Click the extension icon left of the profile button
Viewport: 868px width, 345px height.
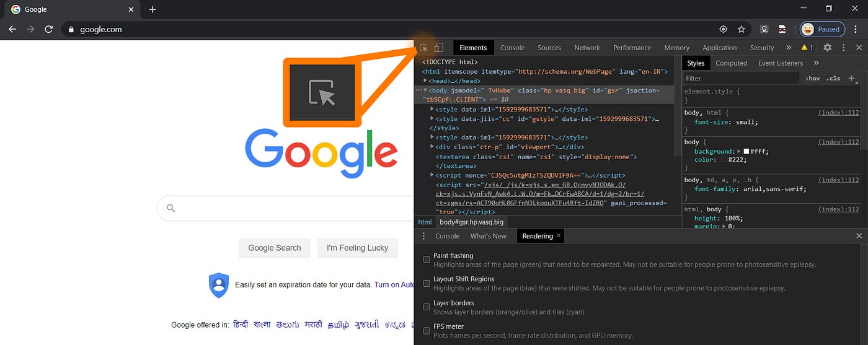(x=782, y=29)
